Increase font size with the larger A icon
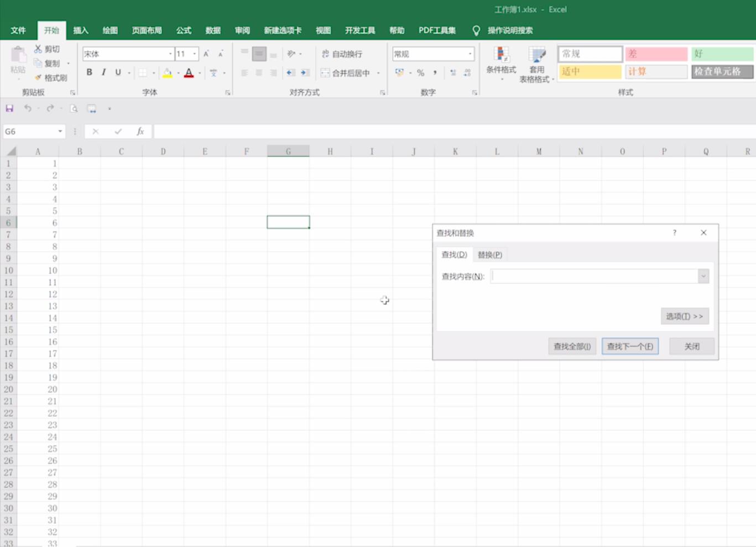This screenshot has height=547, width=756. 206,54
